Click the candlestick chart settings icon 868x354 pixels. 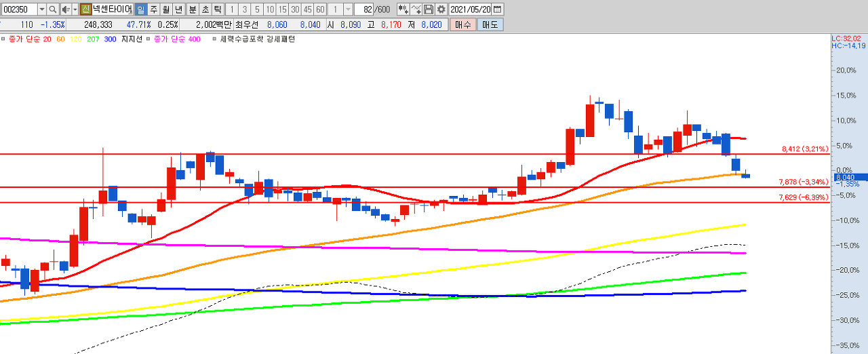[403, 9]
